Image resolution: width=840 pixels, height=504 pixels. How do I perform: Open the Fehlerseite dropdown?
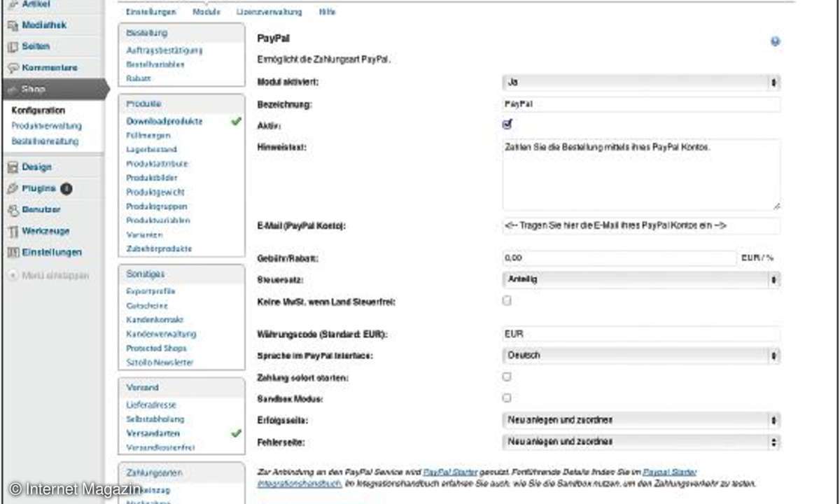641,442
